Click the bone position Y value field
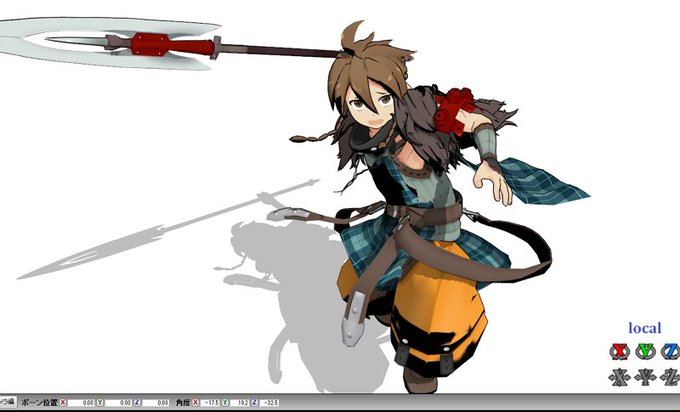The height and width of the screenshot is (412, 680). [118, 402]
